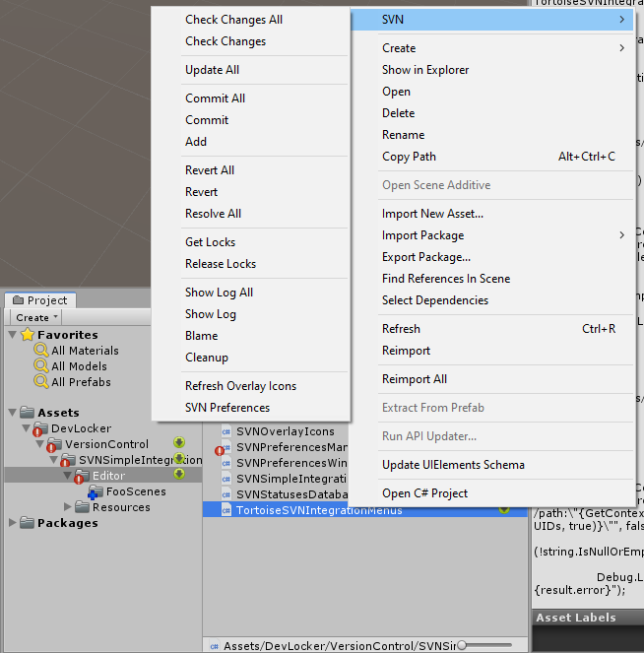
Task: Expand the Packages tree node
Action: (x=13, y=522)
